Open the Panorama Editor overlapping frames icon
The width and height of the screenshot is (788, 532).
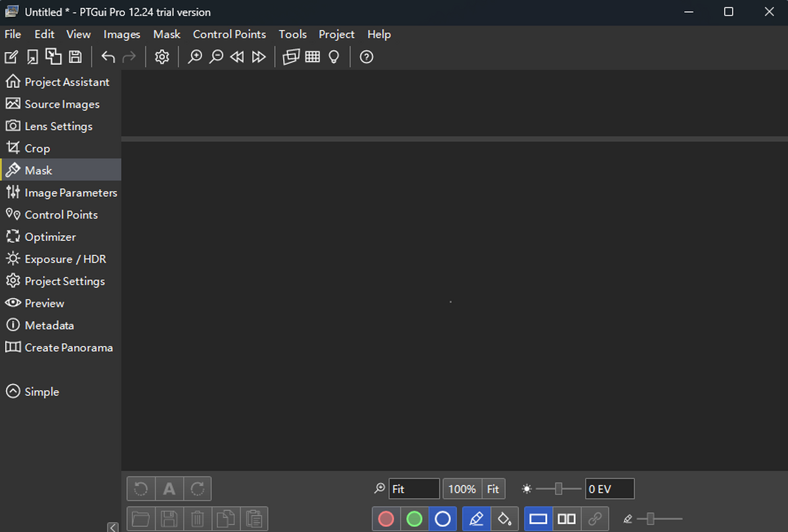tap(291, 57)
